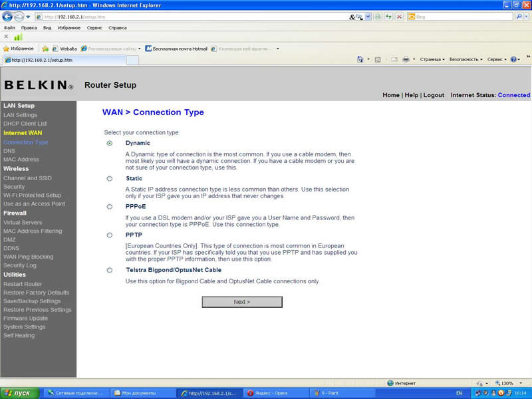Click the address bar URL field
532x399 pixels.
click(x=192, y=17)
